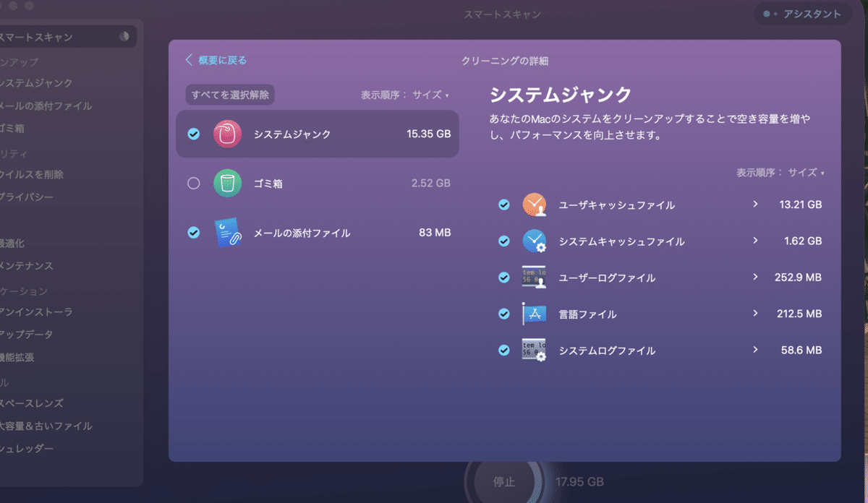Click the ユーザーログファイル log icon
This screenshot has width=868, height=503.
point(534,278)
